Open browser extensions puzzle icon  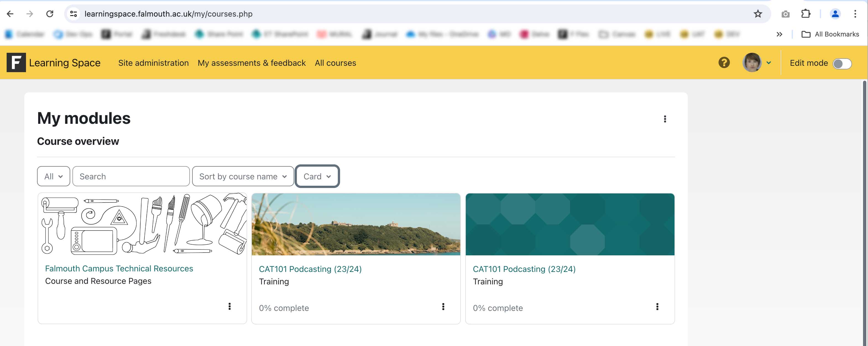point(805,14)
